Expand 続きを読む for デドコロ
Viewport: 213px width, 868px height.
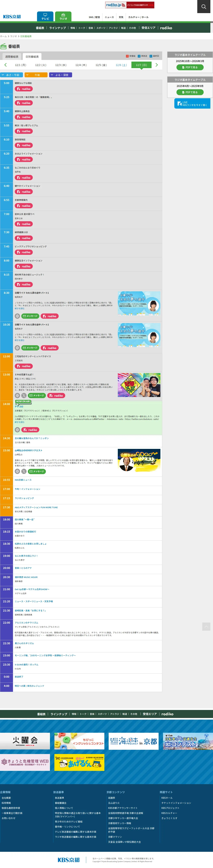(x=19, y=422)
